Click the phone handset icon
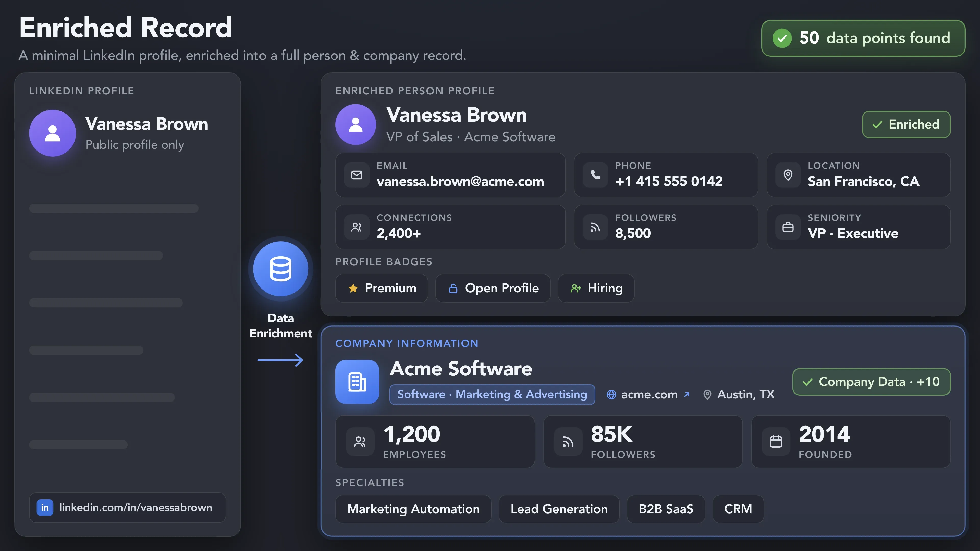The height and width of the screenshot is (551, 980). point(595,175)
